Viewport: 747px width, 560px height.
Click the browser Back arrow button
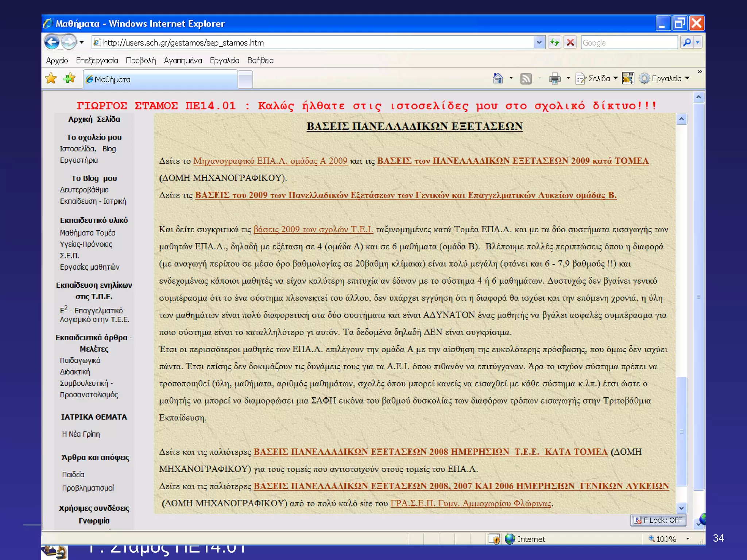pyautogui.click(x=52, y=42)
